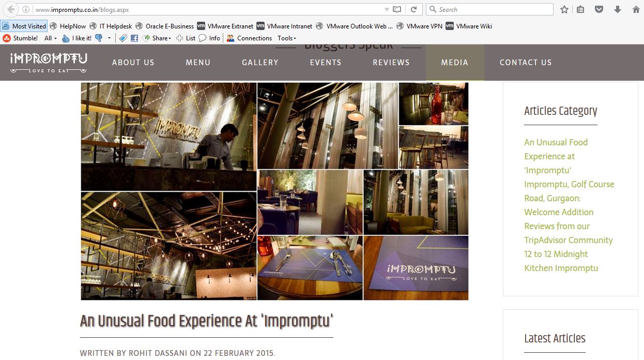
Task: Open the address bar history dropdown arrow
Action: (x=387, y=9)
